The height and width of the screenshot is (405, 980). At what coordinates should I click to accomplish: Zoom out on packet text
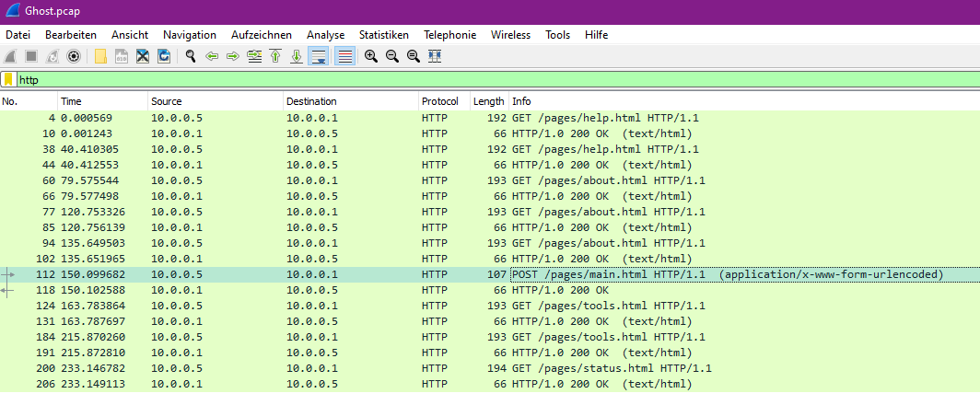coord(392,56)
